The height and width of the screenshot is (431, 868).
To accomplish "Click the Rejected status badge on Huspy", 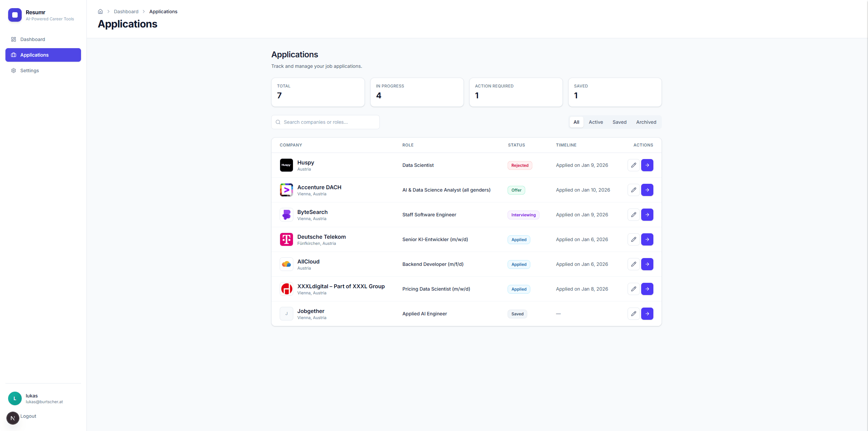I will pyautogui.click(x=519, y=165).
